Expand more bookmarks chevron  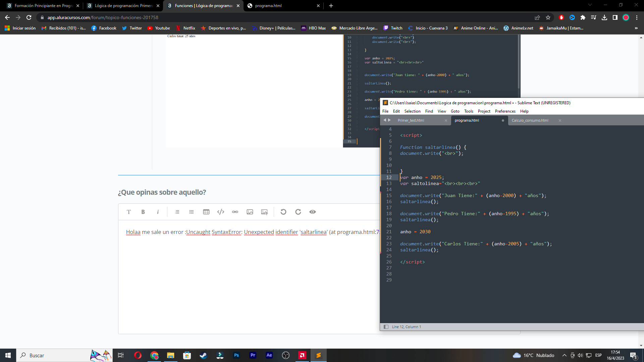[636, 28]
